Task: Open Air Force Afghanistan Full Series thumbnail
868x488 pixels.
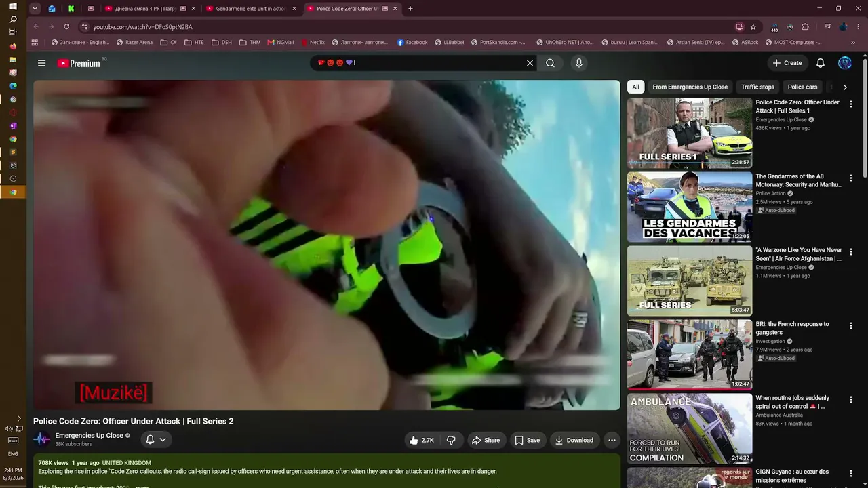Action: click(690, 281)
